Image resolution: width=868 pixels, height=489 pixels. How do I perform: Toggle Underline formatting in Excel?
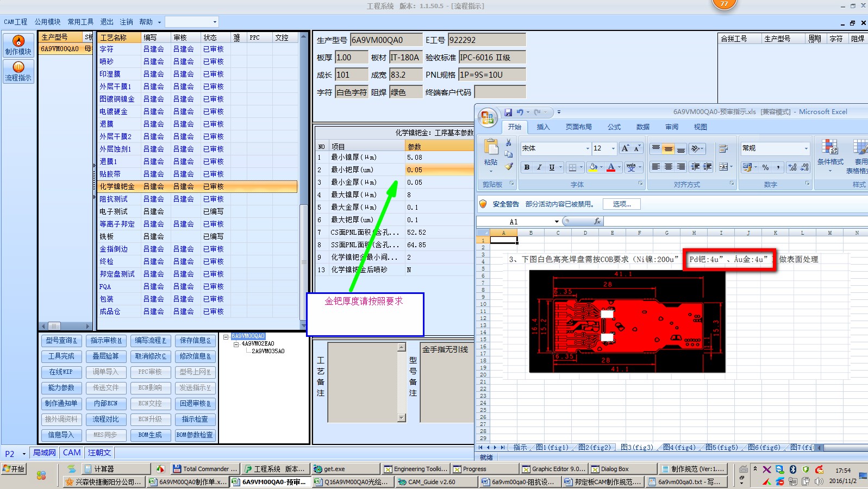tap(552, 167)
